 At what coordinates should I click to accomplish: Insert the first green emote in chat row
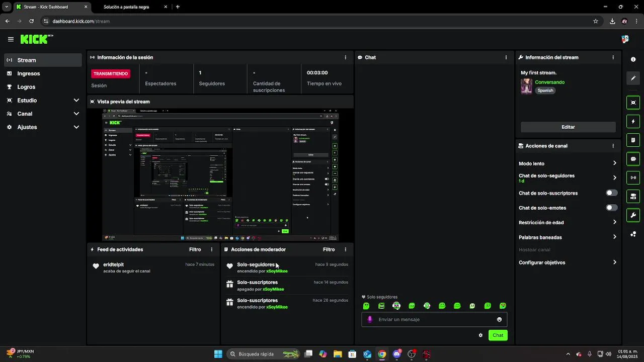[x=366, y=306]
